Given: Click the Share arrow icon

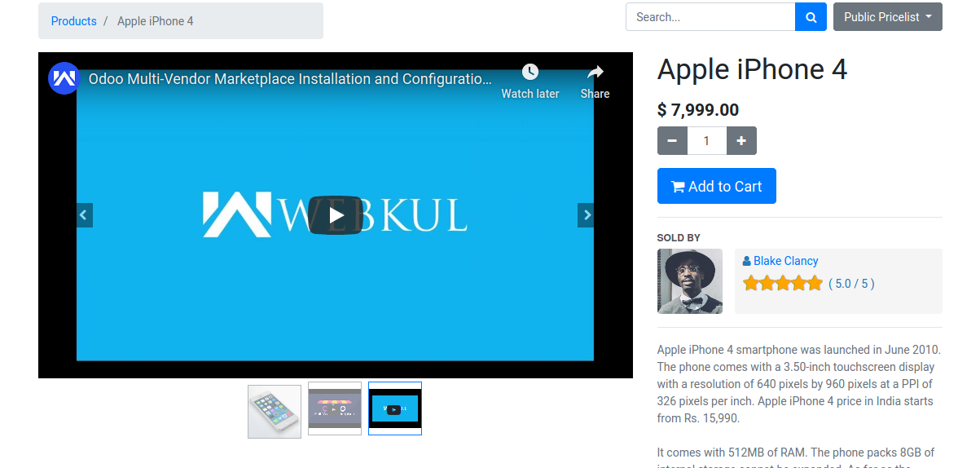Looking at the screenshot, I should [x=595, y=73].
